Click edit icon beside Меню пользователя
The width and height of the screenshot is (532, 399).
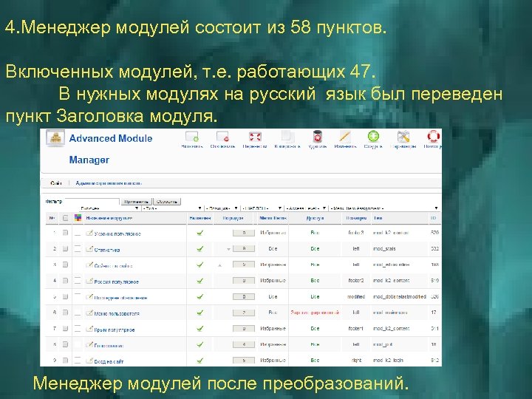[x=89, y=313]
